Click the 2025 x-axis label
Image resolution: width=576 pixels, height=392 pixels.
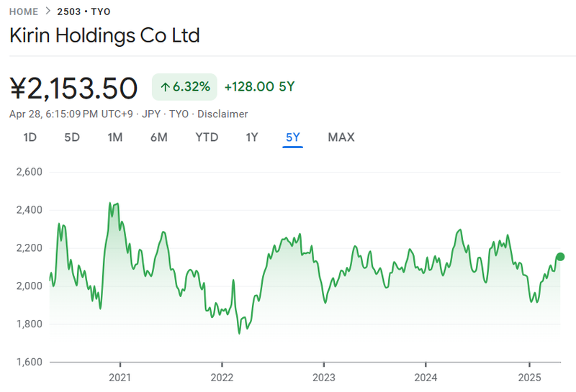(529, 378)
